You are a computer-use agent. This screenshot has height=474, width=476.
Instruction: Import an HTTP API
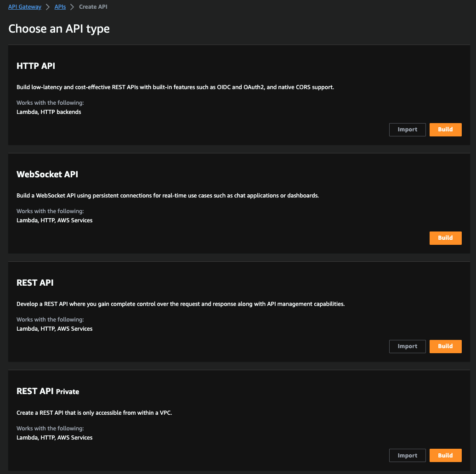pyautogui.click(x=408, y=130)
